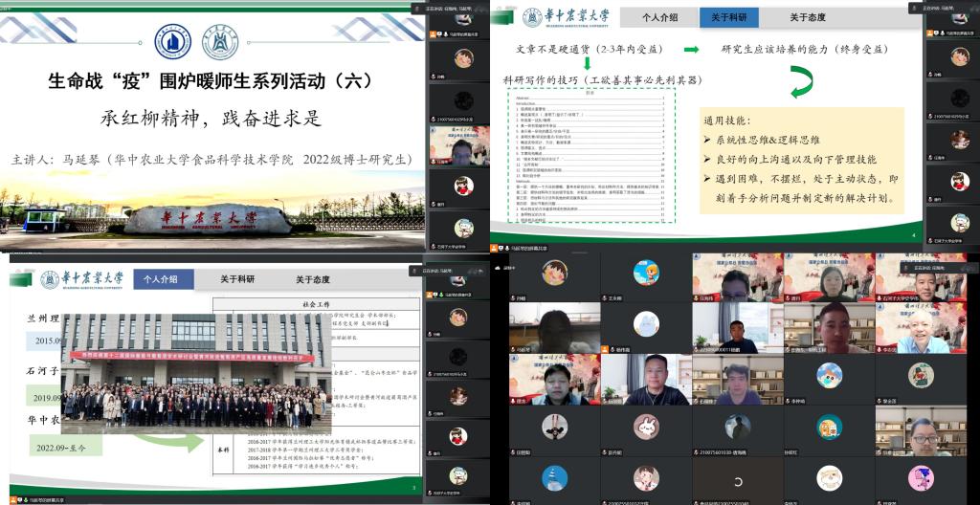980x505 pixels.
Task: Click the green right arrow between headings
Action: (x=690, y=50)
